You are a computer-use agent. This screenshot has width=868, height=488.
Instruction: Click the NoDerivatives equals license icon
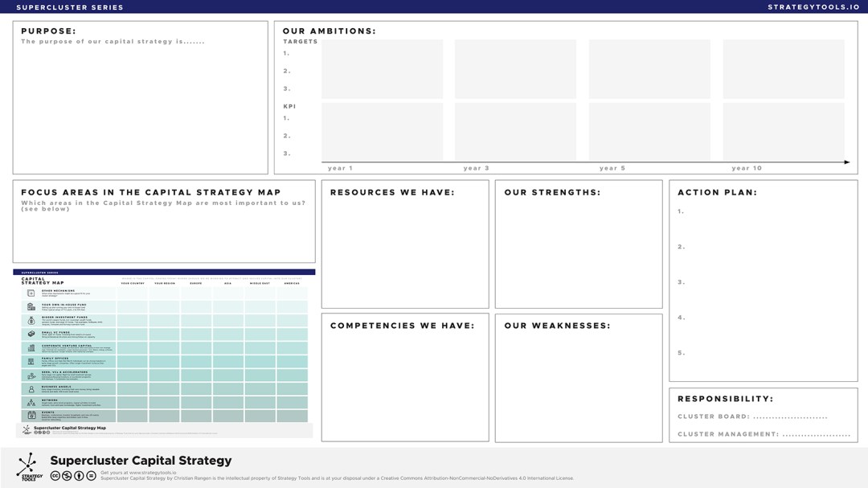tap(92, 475)
